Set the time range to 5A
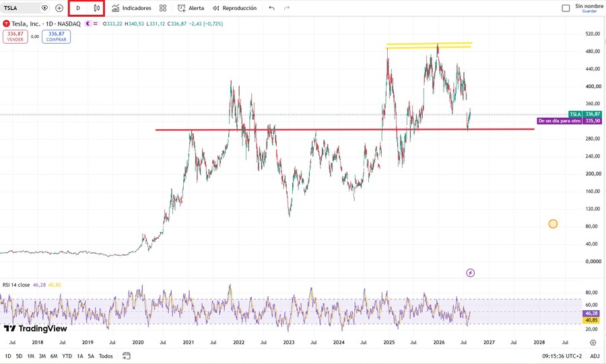This screenshot has width=606, height=364. (91, 356)
